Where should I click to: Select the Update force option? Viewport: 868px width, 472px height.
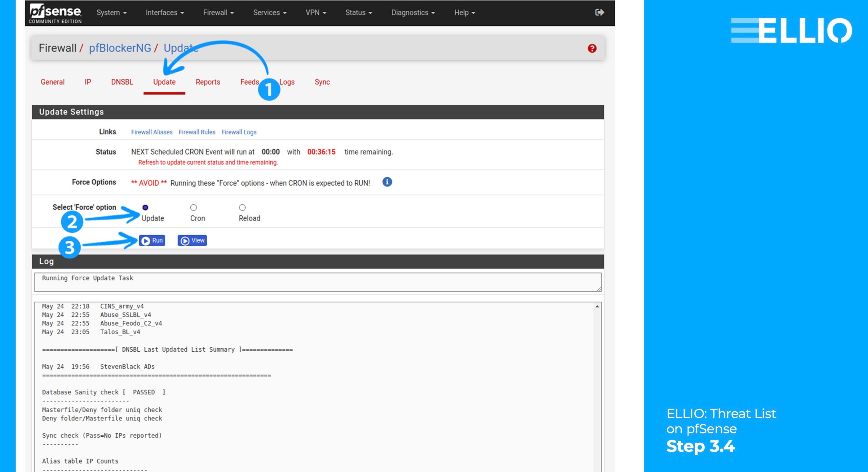pyautogui.click(x=145, y=207)
